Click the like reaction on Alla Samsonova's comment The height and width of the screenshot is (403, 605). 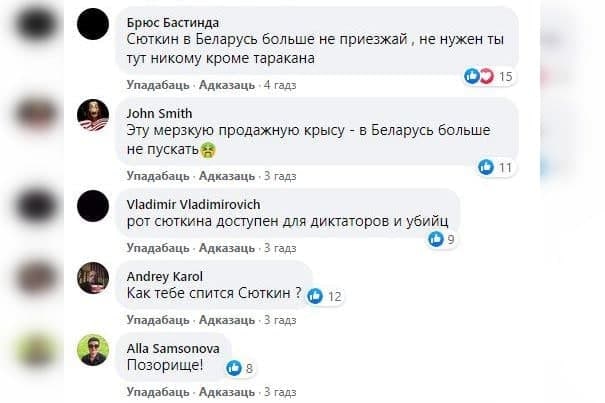(234, 368)
